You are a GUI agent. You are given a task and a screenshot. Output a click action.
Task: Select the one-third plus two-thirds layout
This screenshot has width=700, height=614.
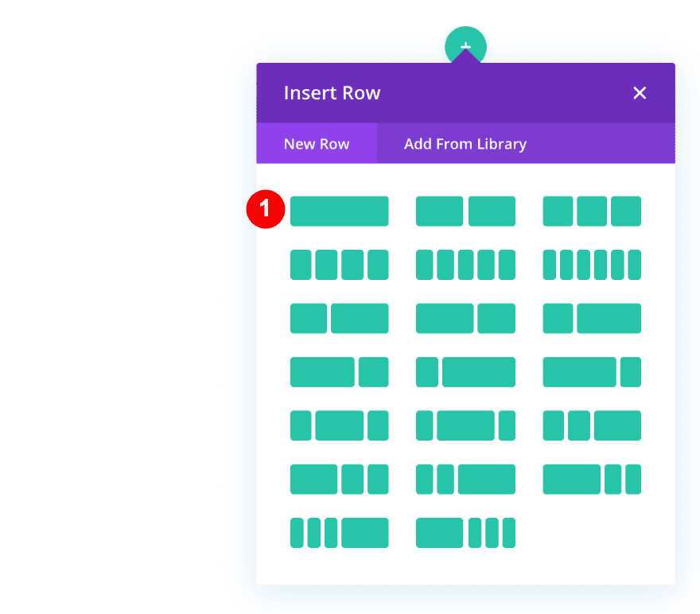[340, 318]
